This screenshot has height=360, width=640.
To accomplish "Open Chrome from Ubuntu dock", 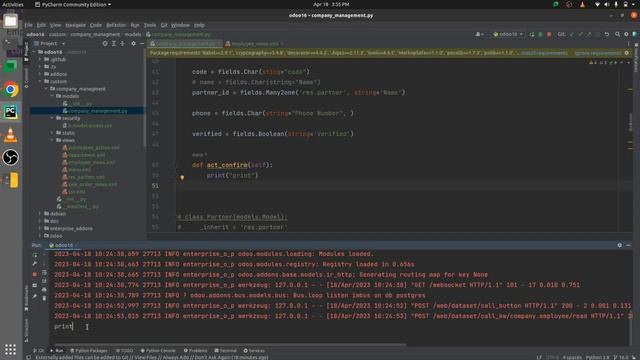I will 11,89.
